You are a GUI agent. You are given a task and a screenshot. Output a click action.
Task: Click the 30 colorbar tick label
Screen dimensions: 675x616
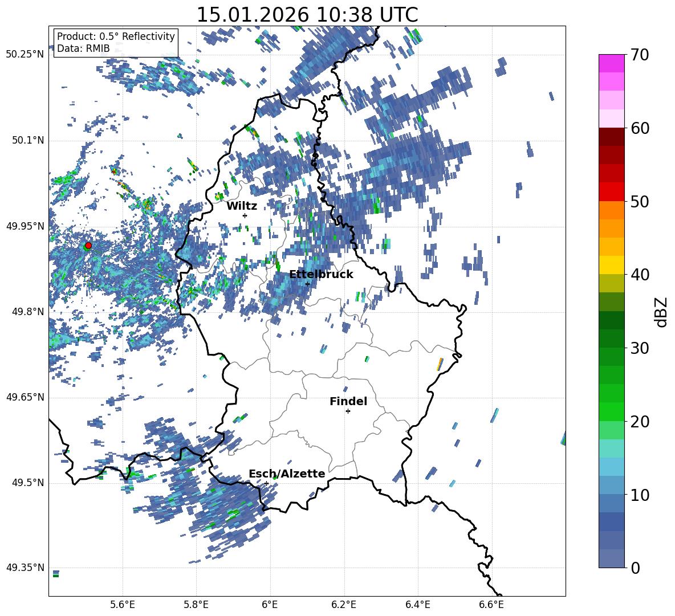point(640,348)
